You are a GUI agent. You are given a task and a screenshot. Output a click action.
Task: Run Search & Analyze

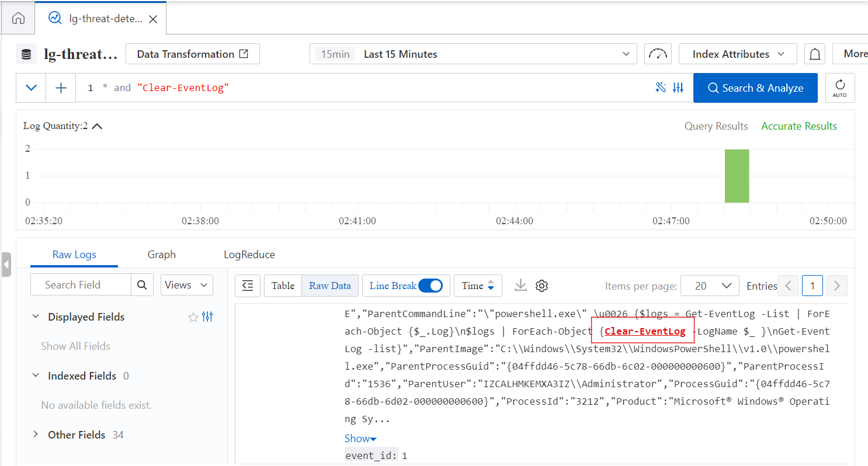(755, 88)
